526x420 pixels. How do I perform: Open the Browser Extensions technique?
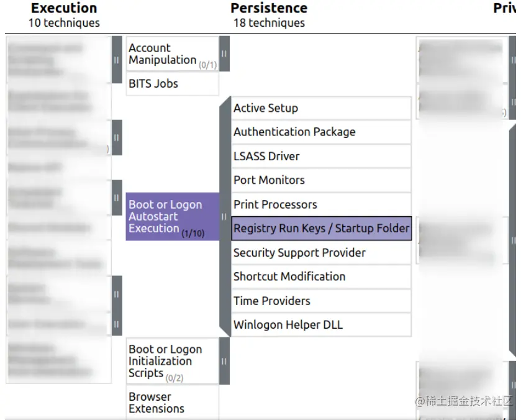pyautogui.click(x=172, y=402)
